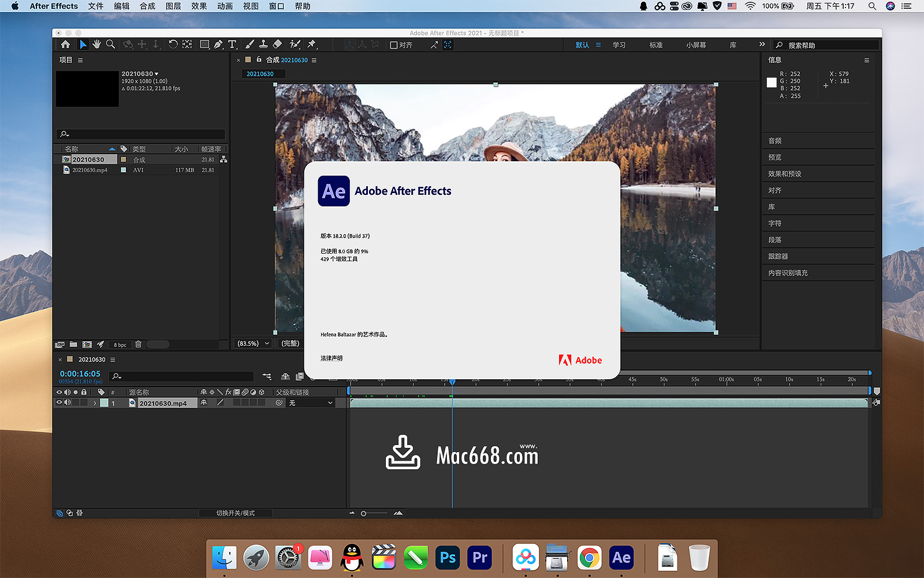Viewport: 924px width, 578px height.
Task: Click the 搜索帮助 search field
Action: point(826,45)
